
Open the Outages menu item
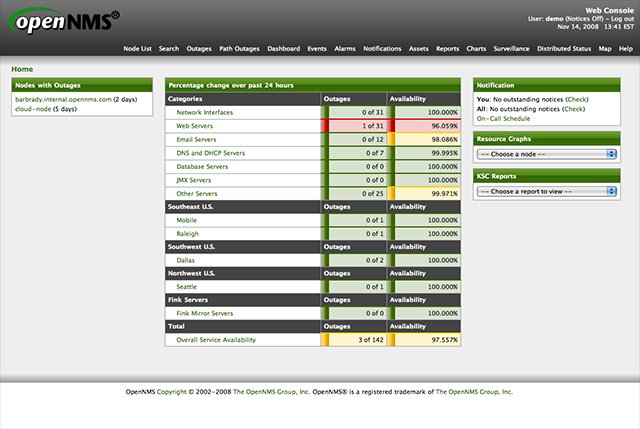(199, 49)
